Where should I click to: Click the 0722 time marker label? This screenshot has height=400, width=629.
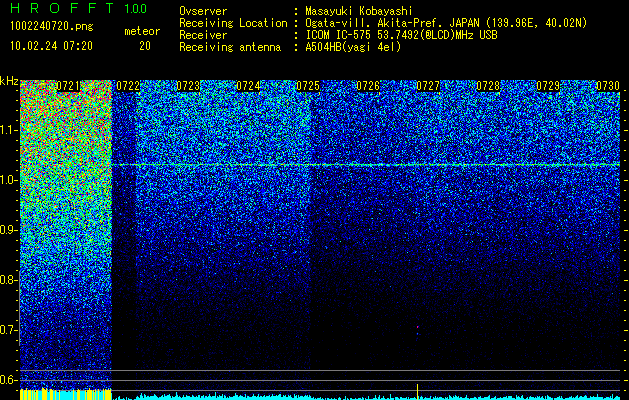pos(128,86)
